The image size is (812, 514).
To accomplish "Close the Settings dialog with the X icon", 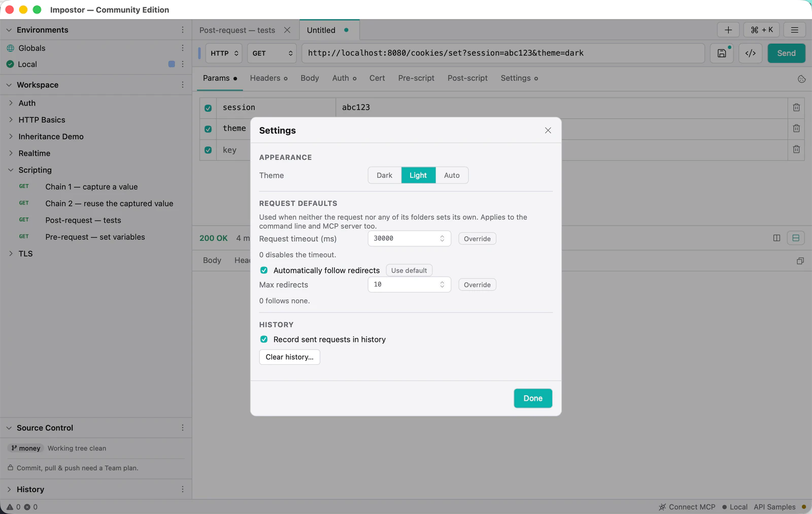I will coord(548,131).
